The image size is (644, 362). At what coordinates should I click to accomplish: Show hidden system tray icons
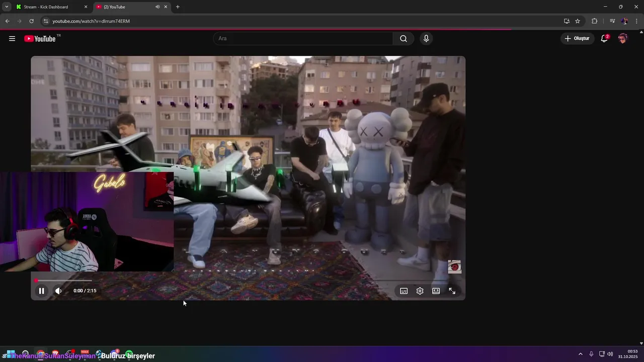click(580, 354)
